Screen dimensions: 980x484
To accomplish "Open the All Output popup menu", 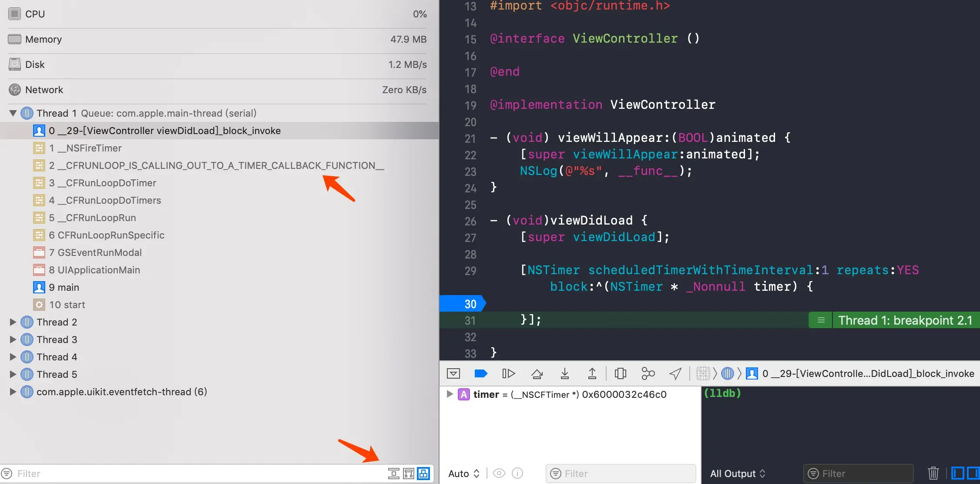I will pos(738,474).
